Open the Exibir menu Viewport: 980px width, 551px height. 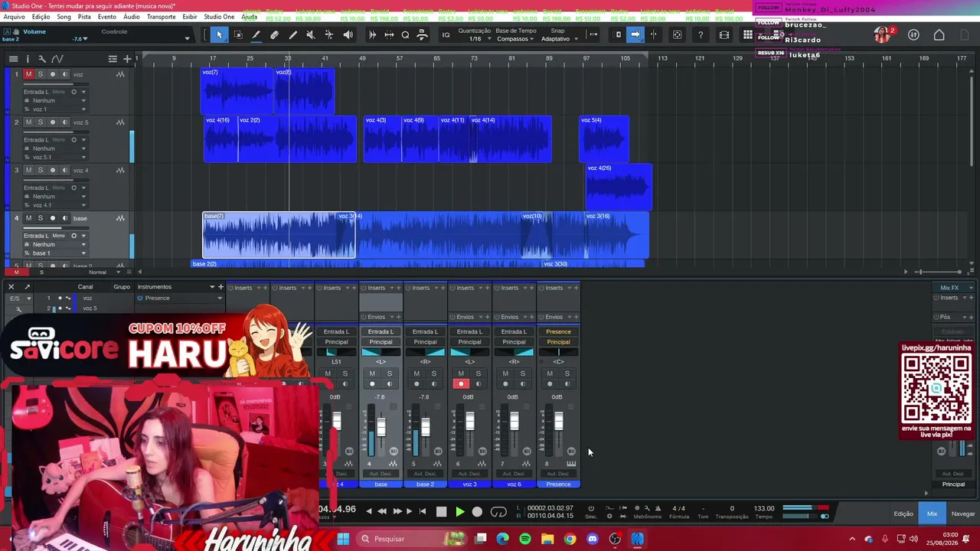point(190,17)
